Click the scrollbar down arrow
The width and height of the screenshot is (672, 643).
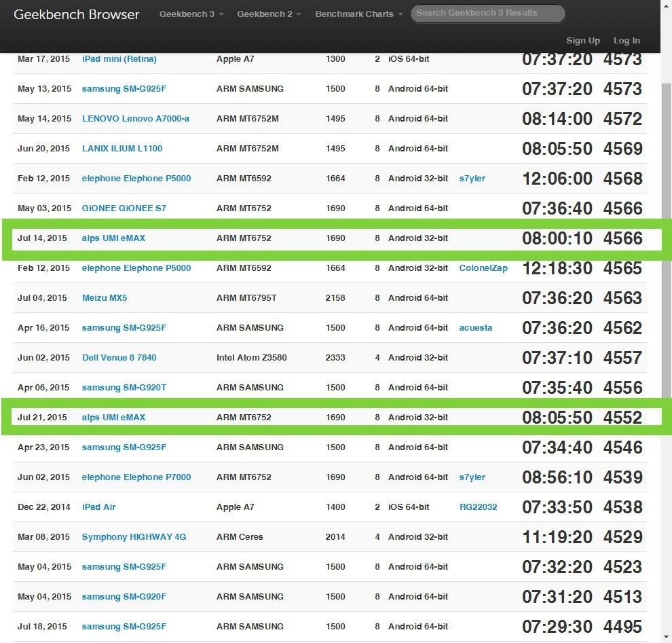[667, 637]
